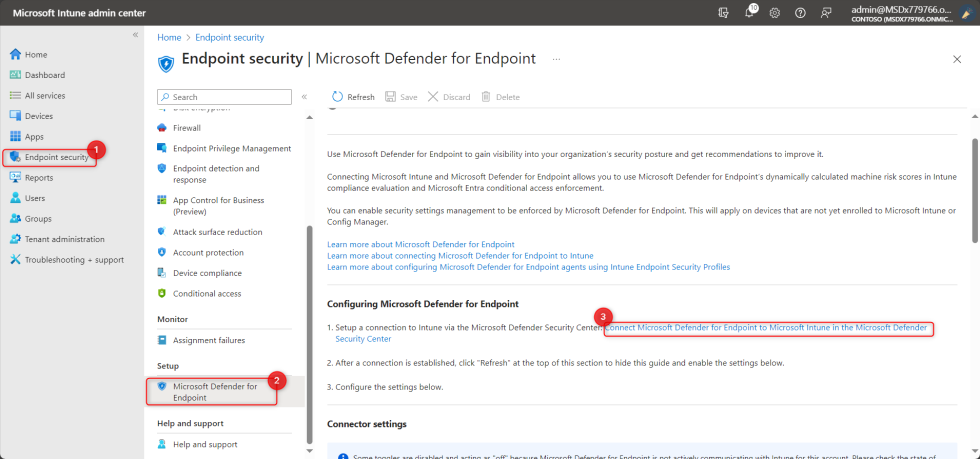Click the Dashboard chart icon

coord(16,75)
